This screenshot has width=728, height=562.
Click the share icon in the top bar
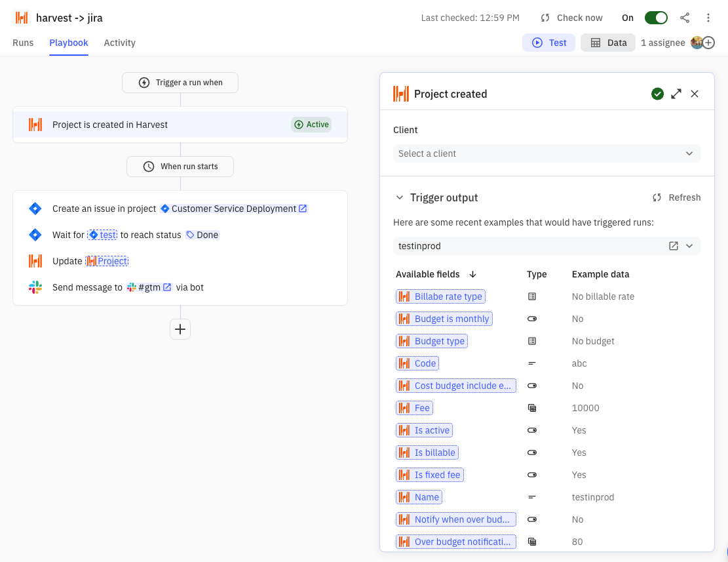click(685, 18)
